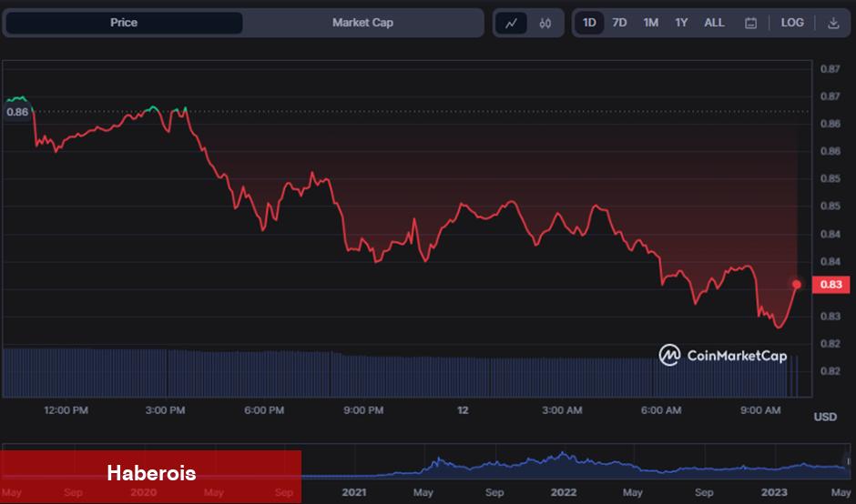Toggle LOG scale on chart
This screenshot has height=504, width=856.
(792, 23)
